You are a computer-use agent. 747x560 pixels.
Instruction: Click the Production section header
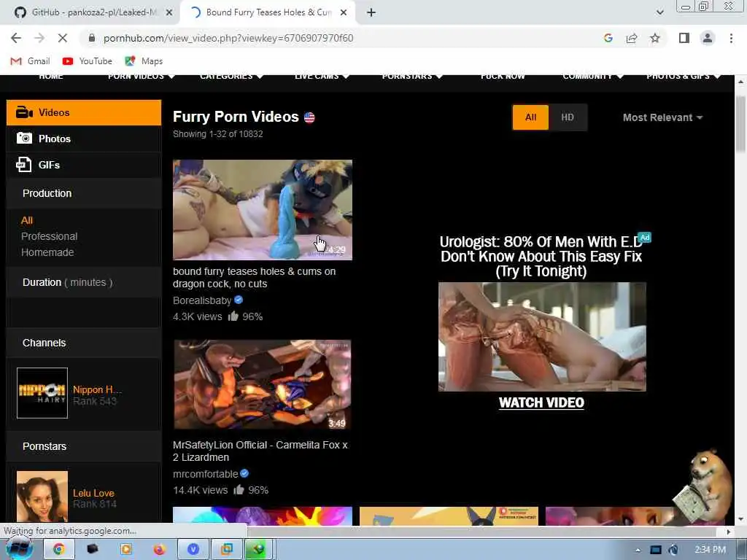84,193
